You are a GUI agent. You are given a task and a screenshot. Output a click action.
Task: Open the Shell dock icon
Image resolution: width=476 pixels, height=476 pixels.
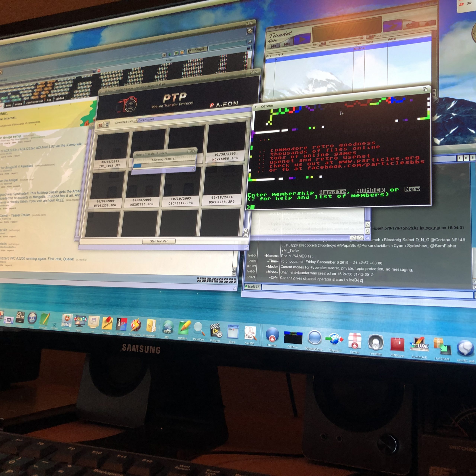pos(233,332)
